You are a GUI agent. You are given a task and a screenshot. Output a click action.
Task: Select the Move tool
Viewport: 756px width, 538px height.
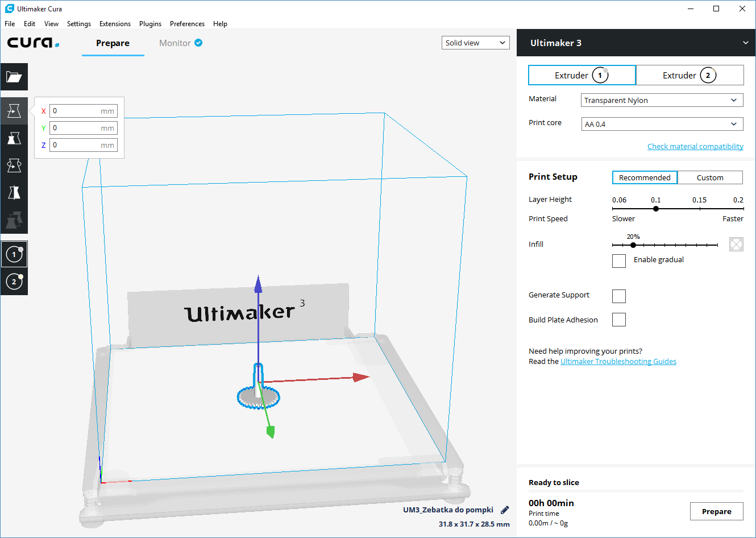(x=14, y=111)
